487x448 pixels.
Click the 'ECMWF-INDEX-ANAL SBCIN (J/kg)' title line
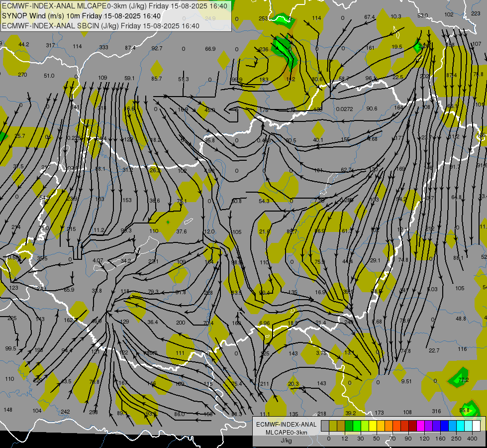(x=100, y=26)
